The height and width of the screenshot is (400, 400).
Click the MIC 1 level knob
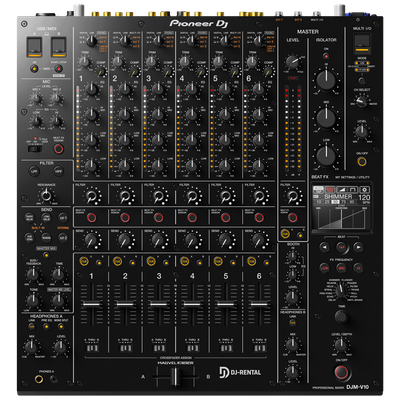(36, 98)
